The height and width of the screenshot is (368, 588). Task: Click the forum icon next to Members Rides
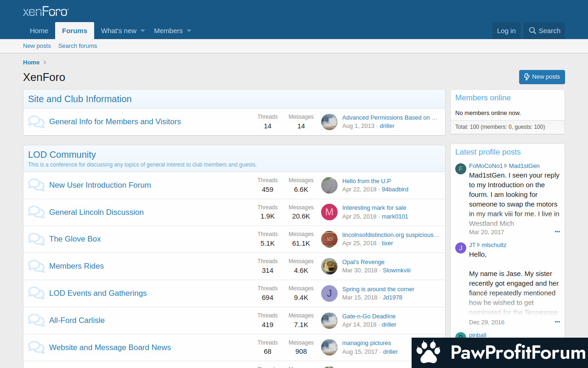(36, 266)
